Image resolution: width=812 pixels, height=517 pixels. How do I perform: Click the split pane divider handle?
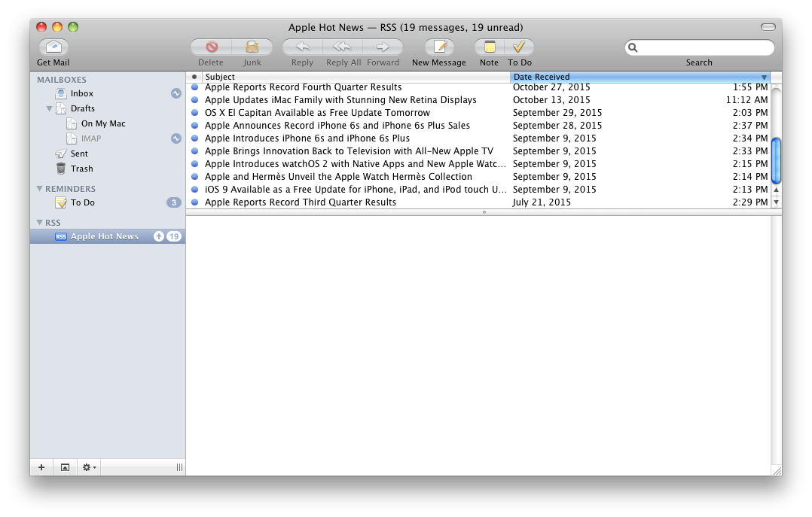(484, 212)
